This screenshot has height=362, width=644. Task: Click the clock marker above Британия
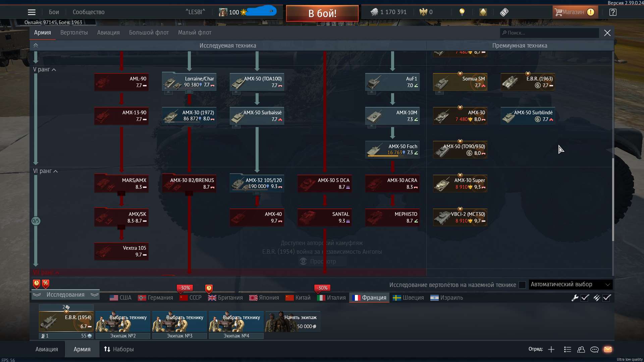pos(209,288)
